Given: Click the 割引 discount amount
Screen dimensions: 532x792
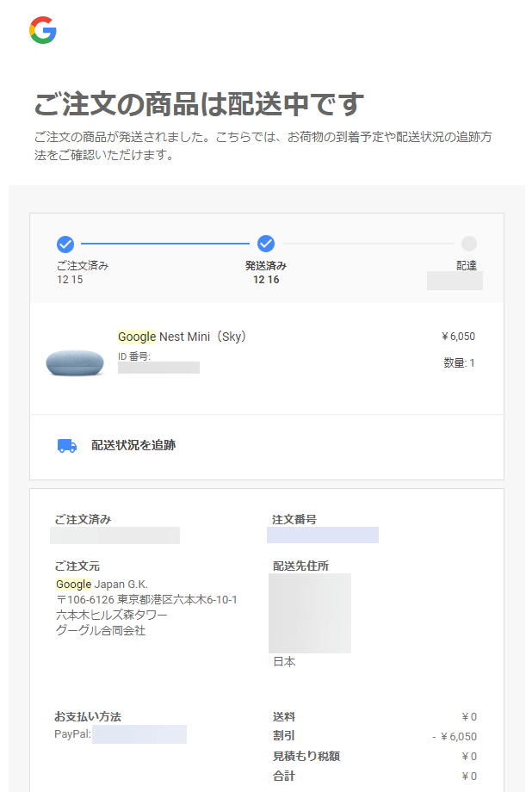Looking at the screenshot, I should click(x=455, y=736).
